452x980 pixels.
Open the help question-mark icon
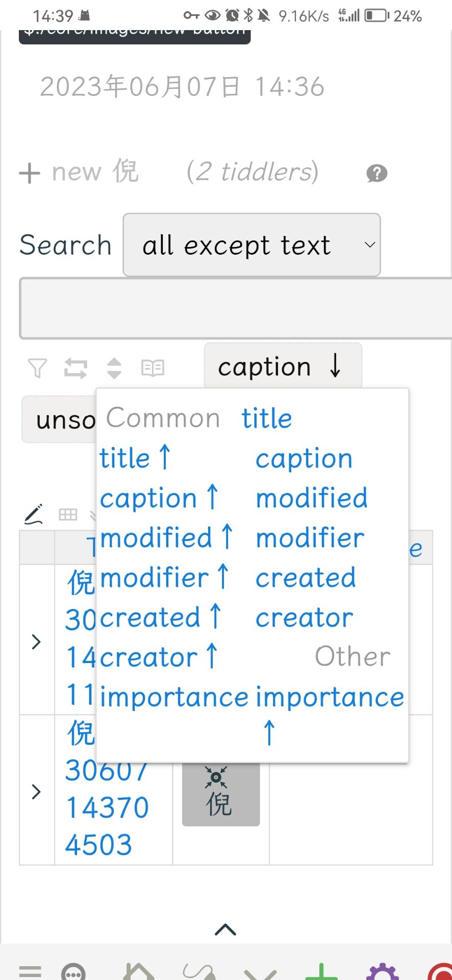click(x=376, y=174)
